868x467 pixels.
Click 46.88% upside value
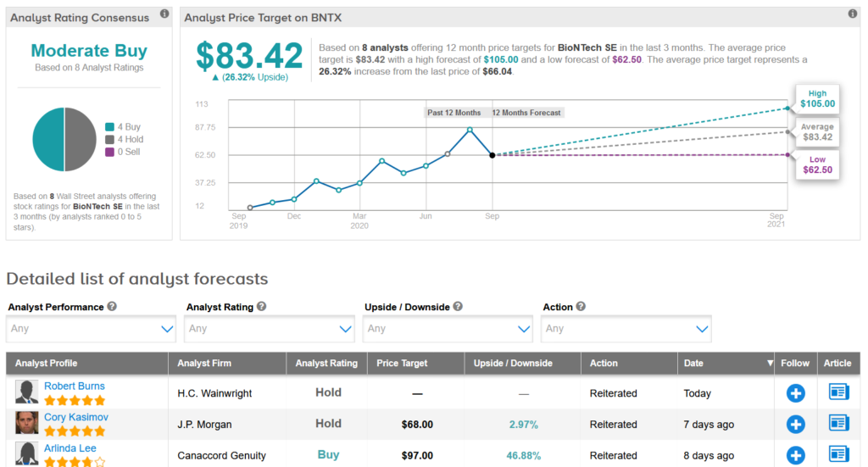point(524,455)
